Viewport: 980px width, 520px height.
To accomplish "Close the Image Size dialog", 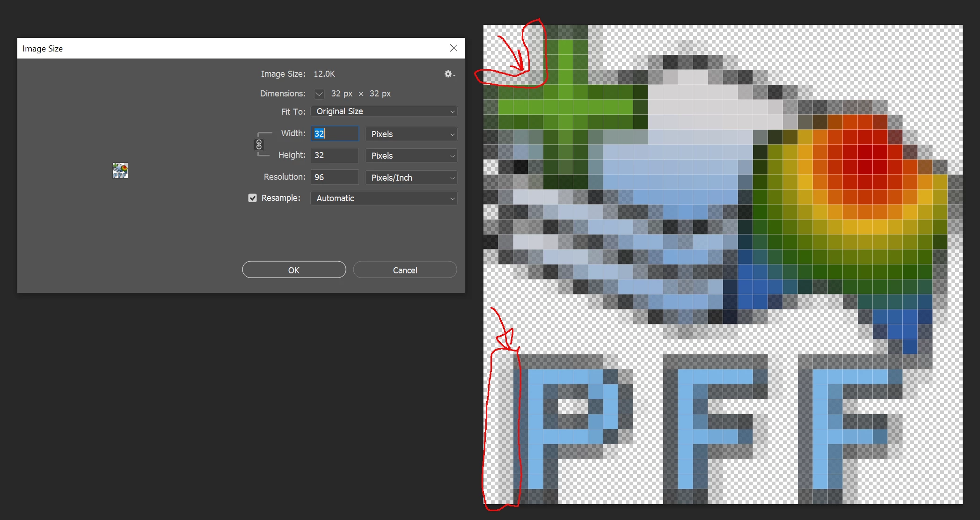I will 453,48.
